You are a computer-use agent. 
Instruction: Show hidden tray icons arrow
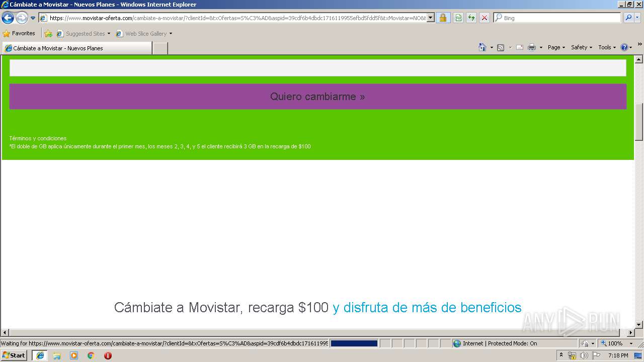pos(561,355)
